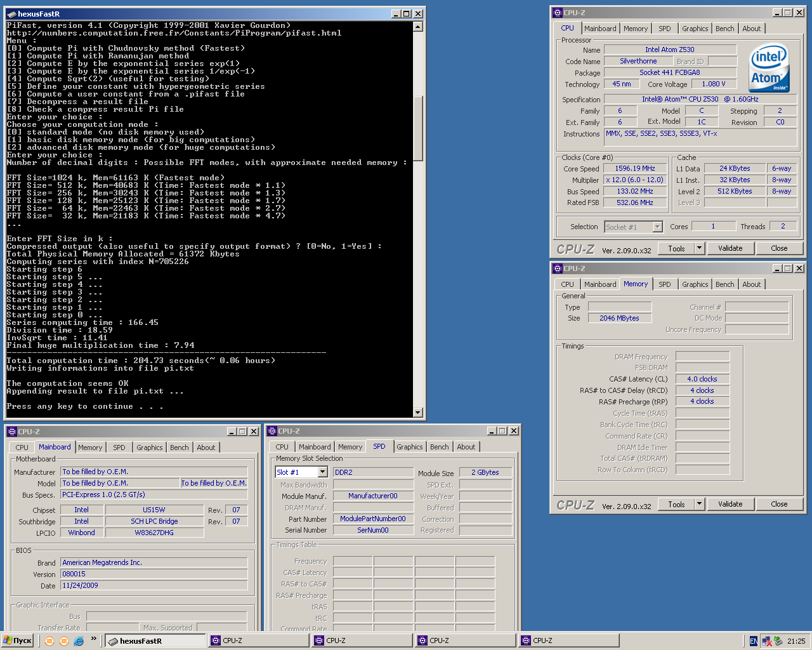Open Tools dropdown arrow in processor window

700,248
